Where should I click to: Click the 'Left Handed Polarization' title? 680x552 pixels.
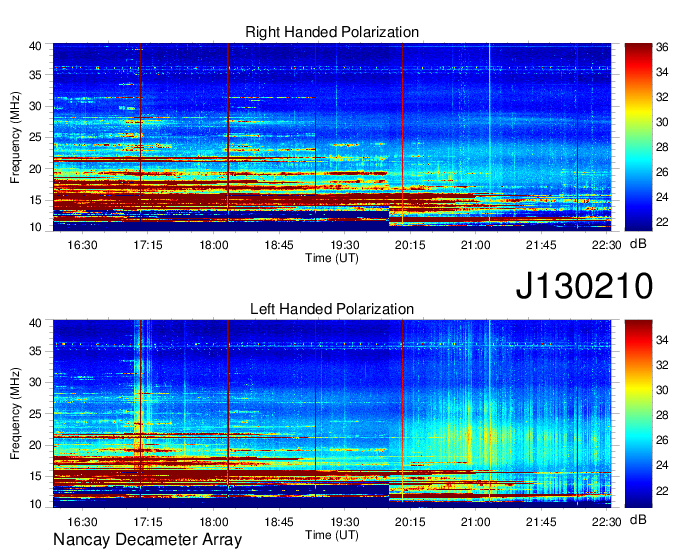click(x=332, y=309)
